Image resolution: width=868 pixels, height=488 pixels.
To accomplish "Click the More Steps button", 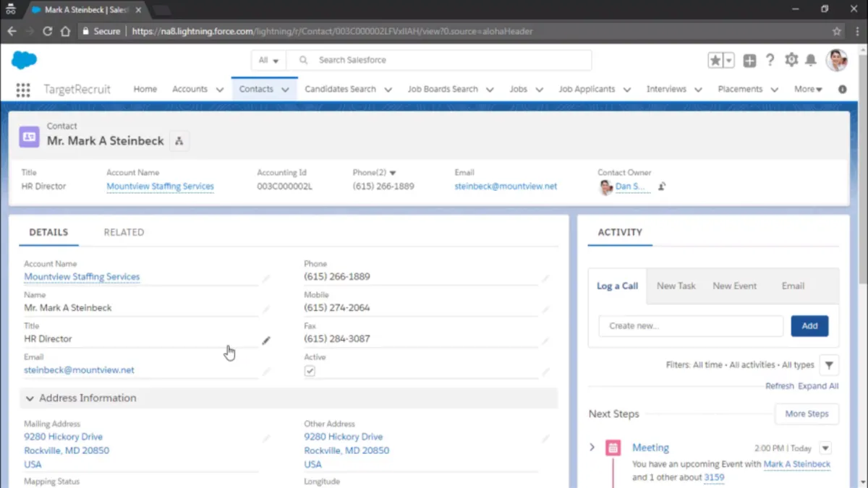I will tap(807, 414).
